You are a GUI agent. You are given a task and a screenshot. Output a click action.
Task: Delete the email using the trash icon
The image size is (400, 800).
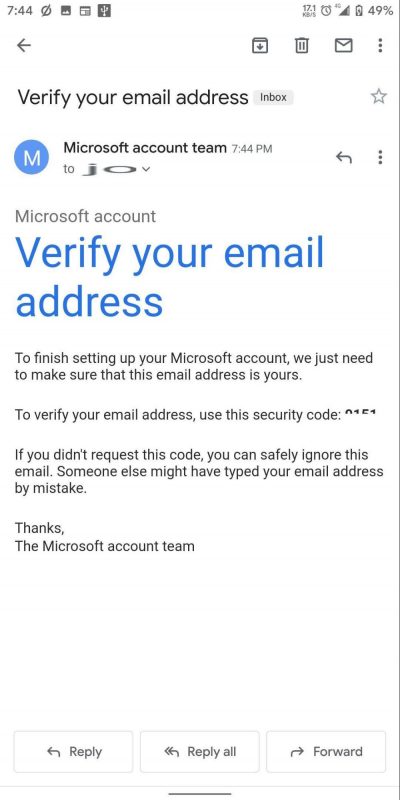coord(302,45)
